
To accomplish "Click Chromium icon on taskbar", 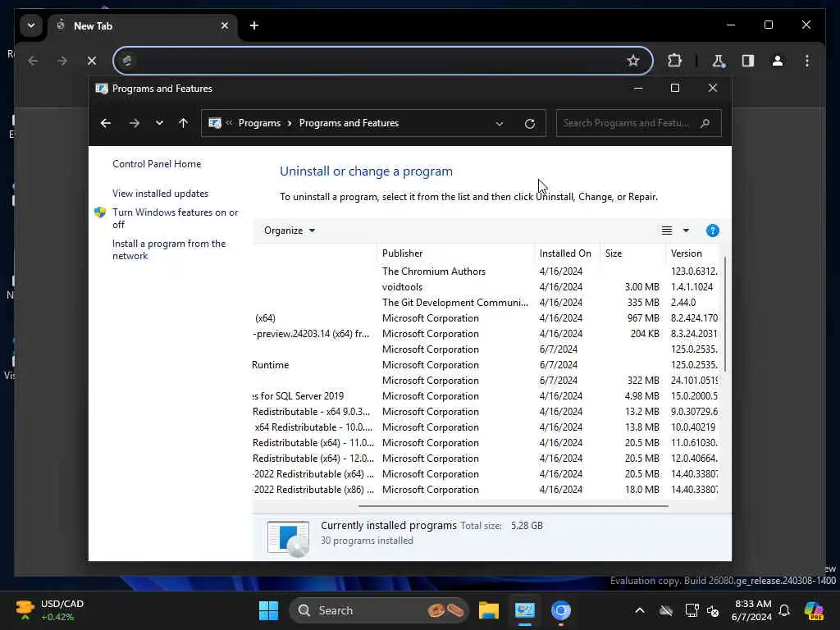I will tap(561, 610).
